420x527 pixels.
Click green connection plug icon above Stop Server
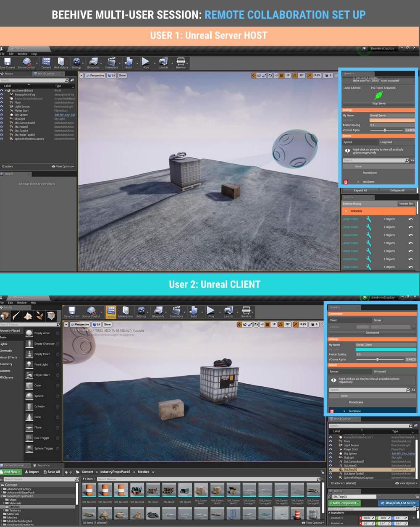tap(378, 96)
